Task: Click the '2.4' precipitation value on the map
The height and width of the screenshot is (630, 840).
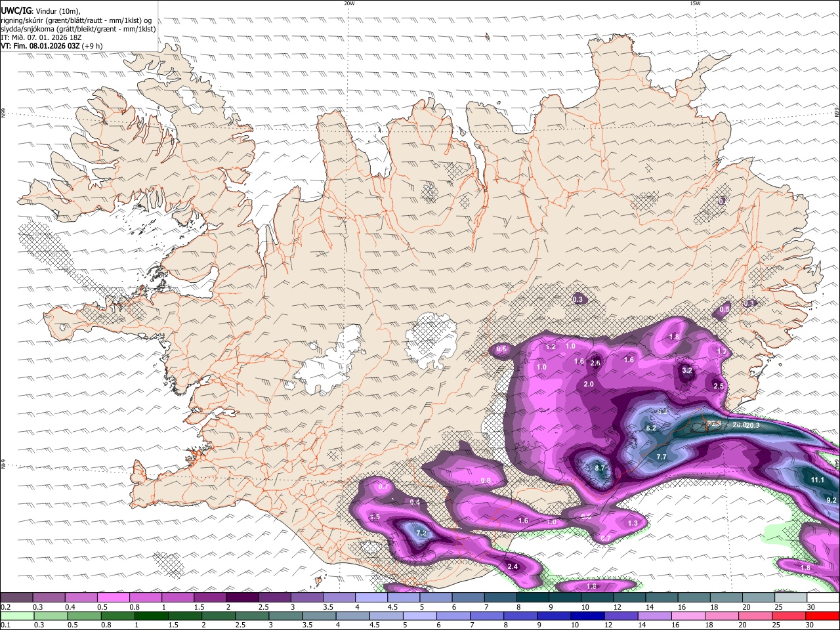Action: coord(513,566)
